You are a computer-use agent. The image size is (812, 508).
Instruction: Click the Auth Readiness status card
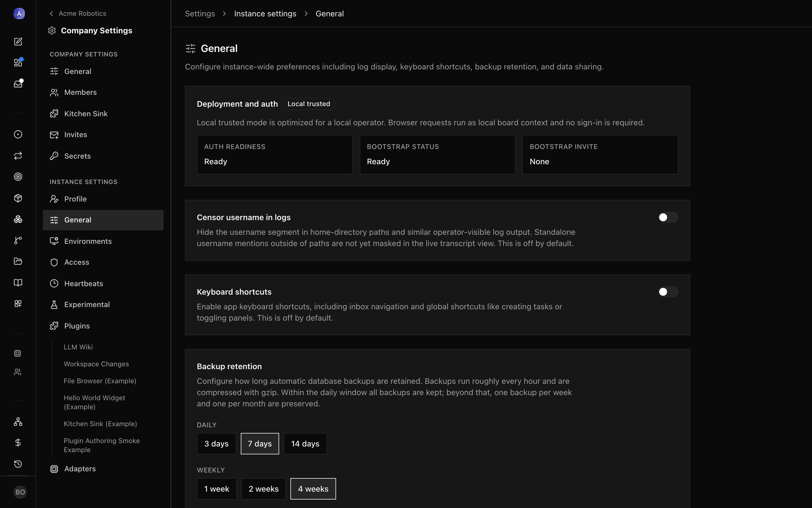pyautogui.click(x=274, y=155)
